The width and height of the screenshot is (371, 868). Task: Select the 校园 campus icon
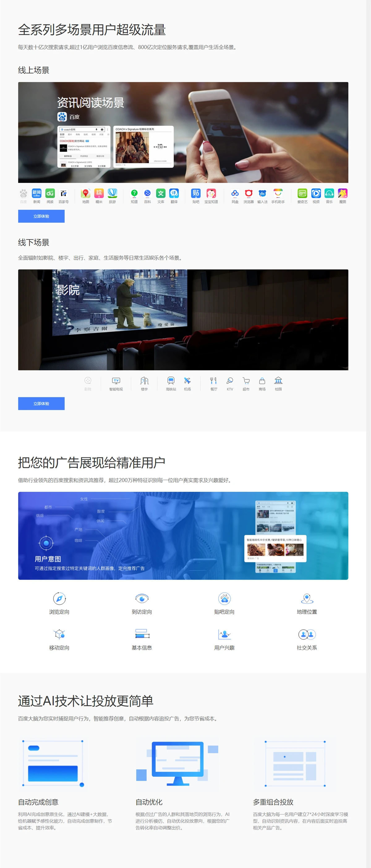click(x=278, y=381)
